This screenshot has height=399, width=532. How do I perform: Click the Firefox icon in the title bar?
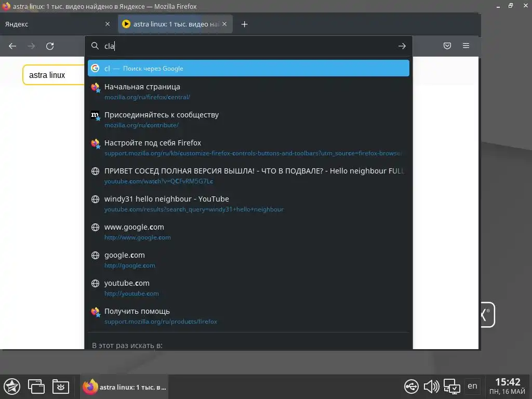pyautogui.click(x=6, y=6)
